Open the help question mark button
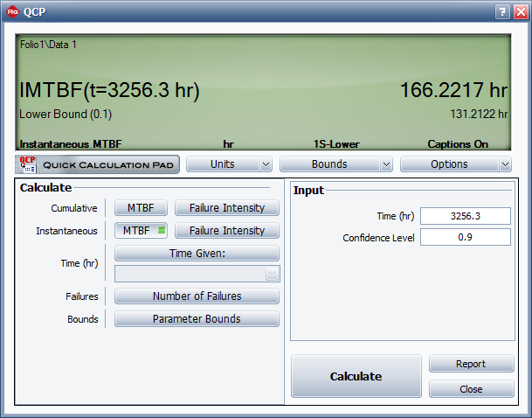This screenshot has width=532, height=418. 502,12
